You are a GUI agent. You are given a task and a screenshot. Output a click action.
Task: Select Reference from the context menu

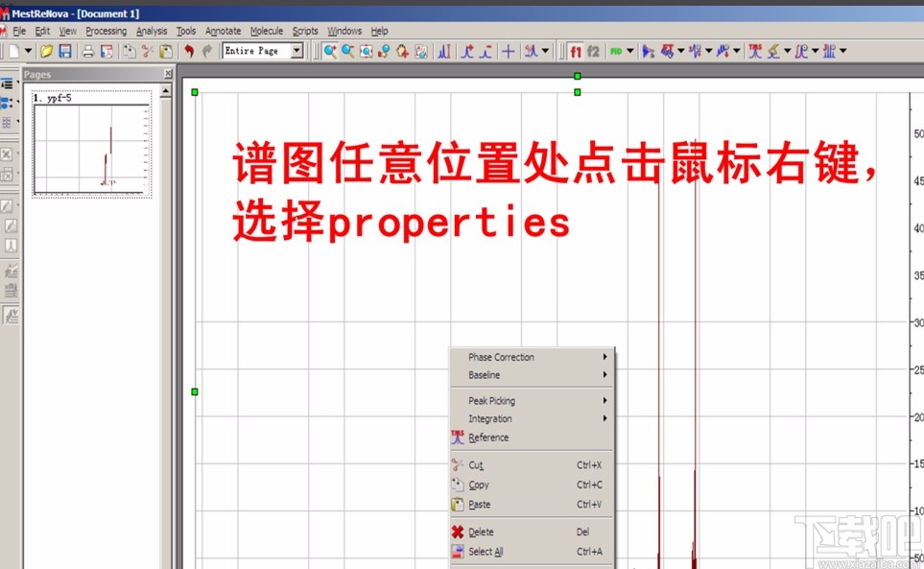(533, 438)
